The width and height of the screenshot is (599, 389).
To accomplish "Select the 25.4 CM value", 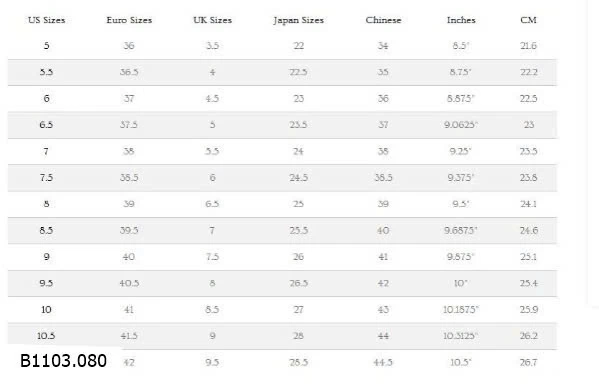I will 529,283.
